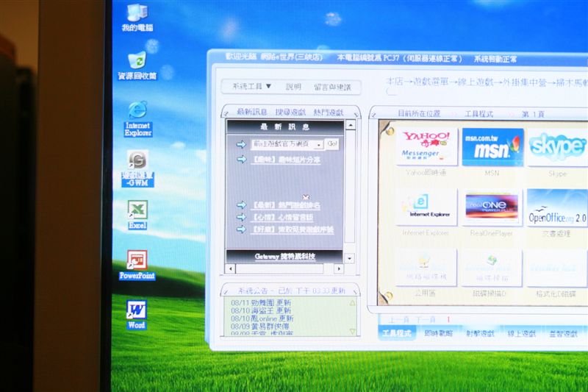Open the 格式化D磁碟 tile
The height and width of the screenshot is (392, 588).
(556, 268)
